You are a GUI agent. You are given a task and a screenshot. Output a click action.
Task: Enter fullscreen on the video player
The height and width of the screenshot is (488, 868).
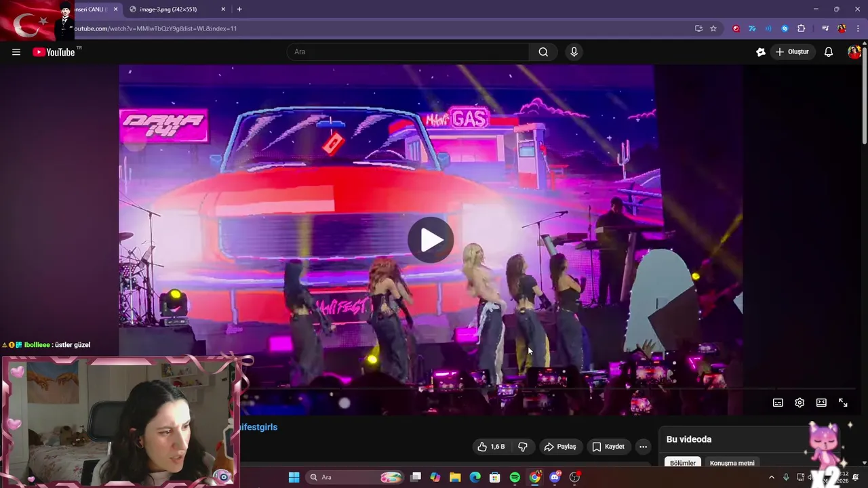tap(843, 403)
